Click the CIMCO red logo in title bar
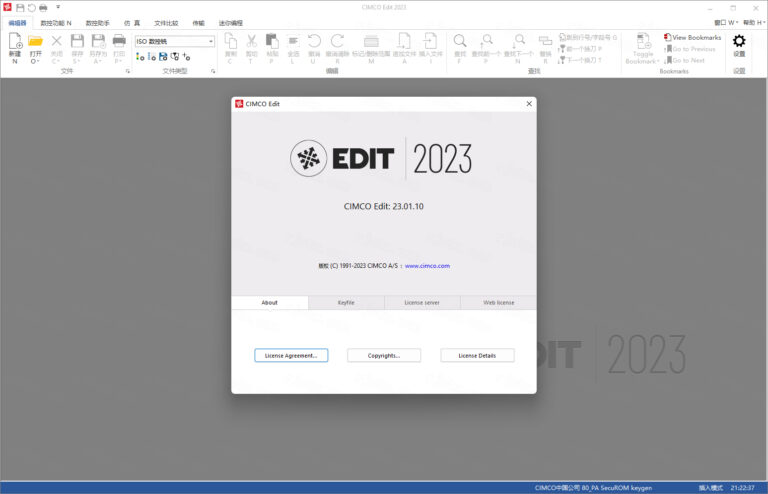The height and width of the screenshot is (494, 768). (7, 7)
